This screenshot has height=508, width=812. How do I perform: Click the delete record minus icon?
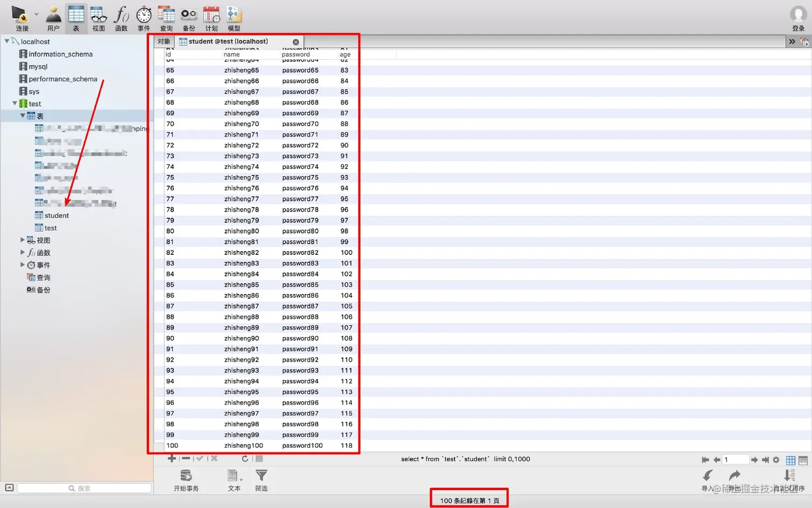coord(186,459)
